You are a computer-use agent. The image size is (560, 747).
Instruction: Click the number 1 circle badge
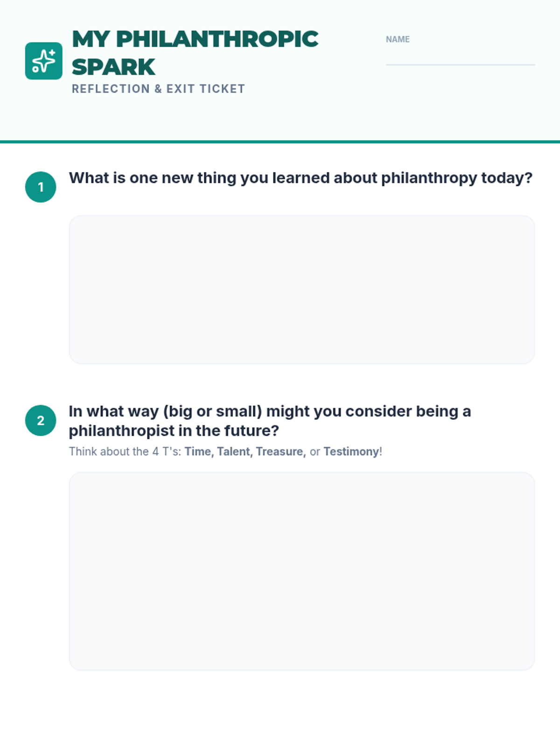pos(41,187)
